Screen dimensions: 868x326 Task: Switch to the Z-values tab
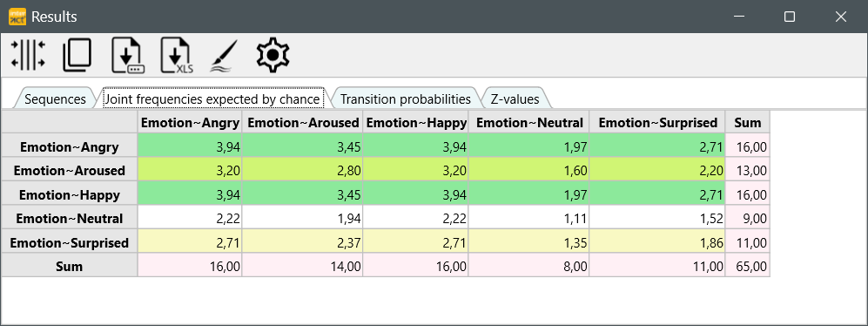pyautogui.click(x=515, y=99)
